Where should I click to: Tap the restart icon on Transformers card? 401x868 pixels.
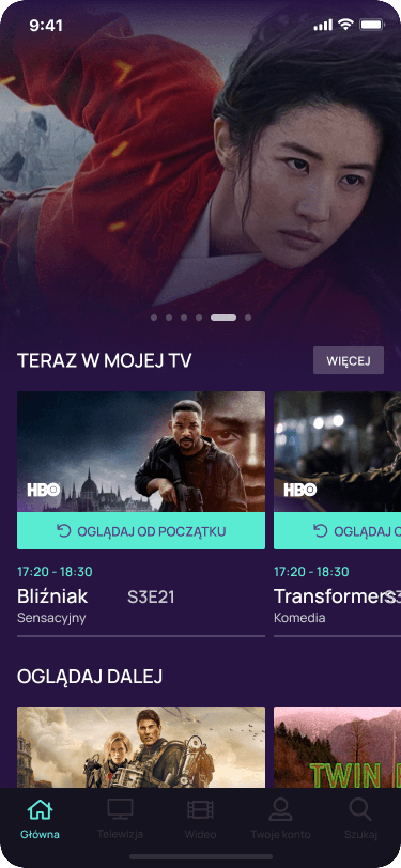click(320, 531)
